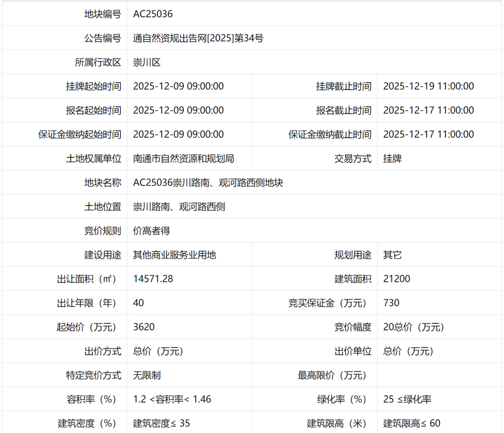Viewport: 504px width, 433px height.
Task: Select the 挂牌截止时间 value 2025-12-19 11:00:00
Action: (x=429, y=86)
